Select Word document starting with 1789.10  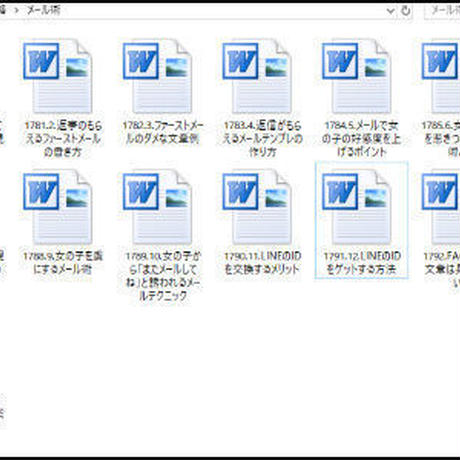pos(162,236)
